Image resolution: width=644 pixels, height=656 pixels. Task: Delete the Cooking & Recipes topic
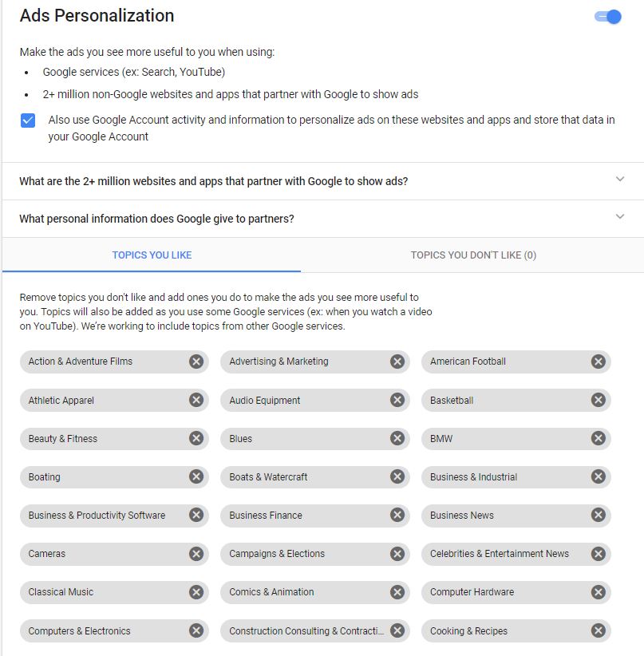[599, 630]
